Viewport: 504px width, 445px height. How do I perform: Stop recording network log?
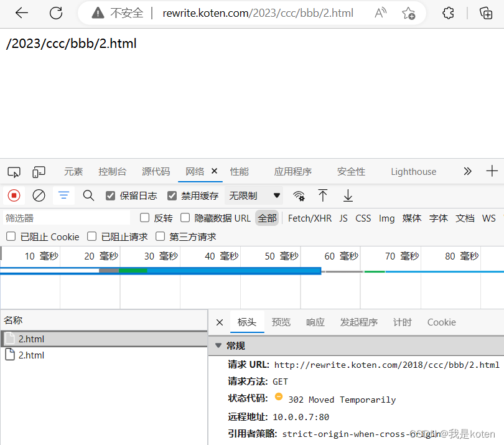coord(13,195)
